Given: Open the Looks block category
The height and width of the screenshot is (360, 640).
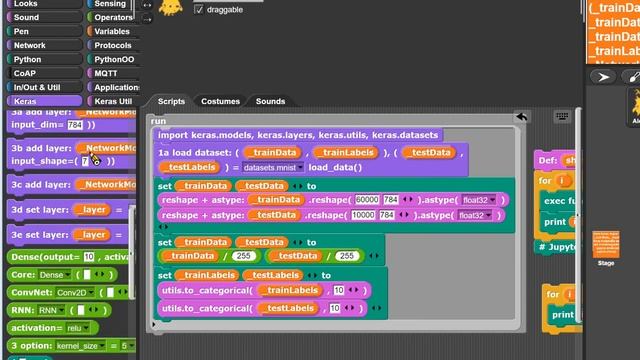Looking at the screenshot, I should pos(44,4).
